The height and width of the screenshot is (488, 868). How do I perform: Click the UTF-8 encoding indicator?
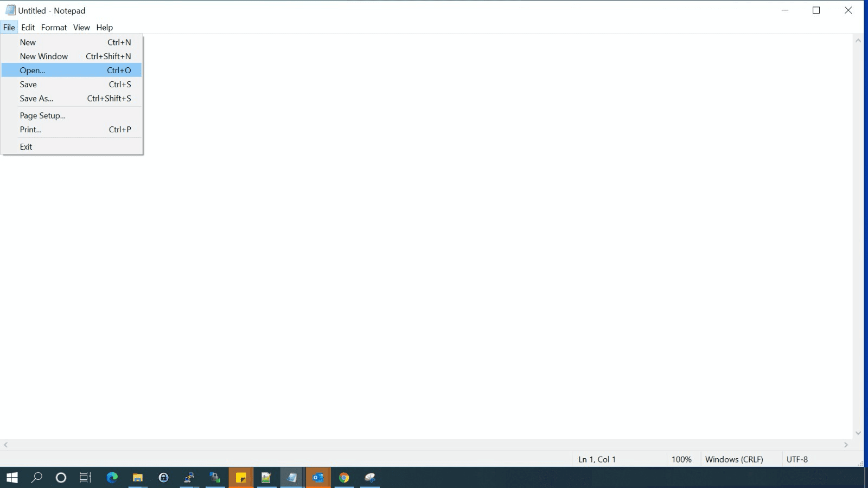click(x=797, y=459)
